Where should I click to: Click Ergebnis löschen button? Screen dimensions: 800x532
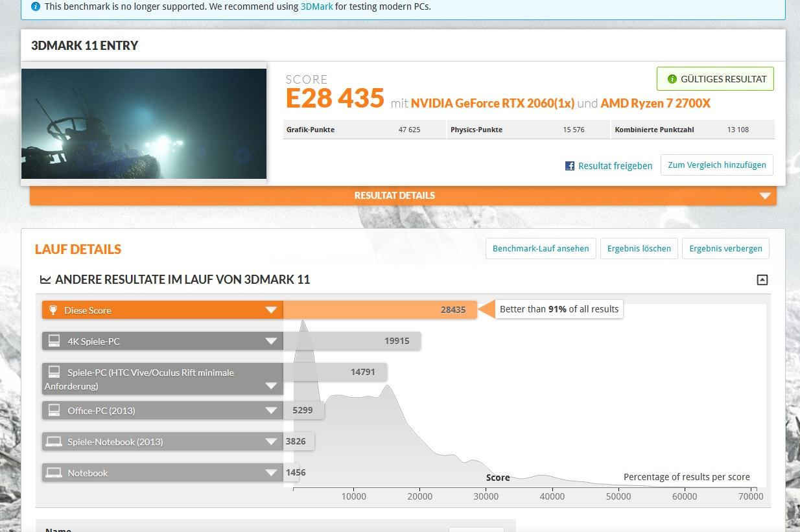[639, 249]
